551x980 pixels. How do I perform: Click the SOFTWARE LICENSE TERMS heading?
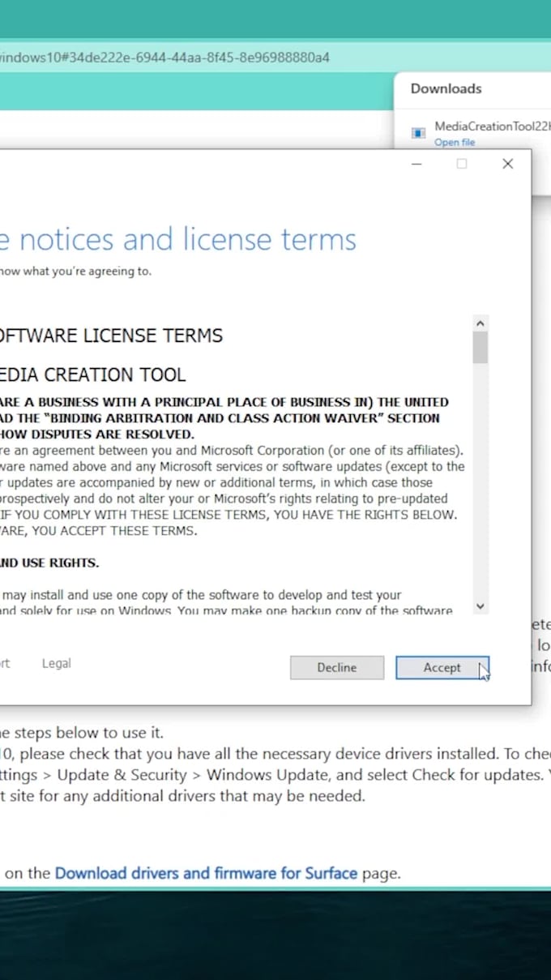coord(111,336)
